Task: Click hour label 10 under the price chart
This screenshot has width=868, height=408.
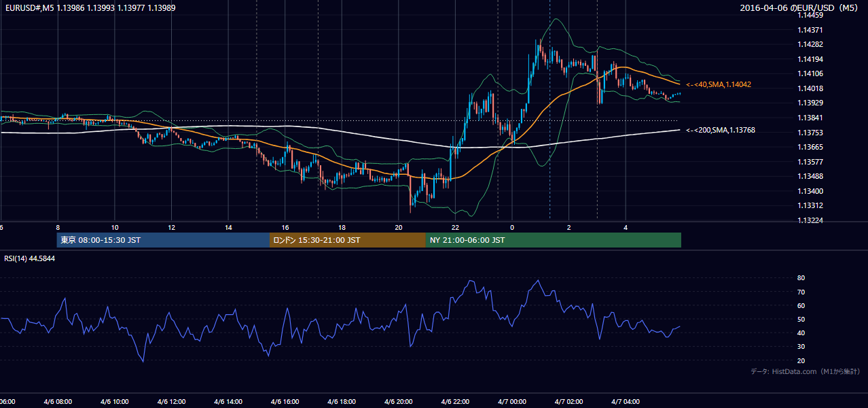Action: [115, 228]
